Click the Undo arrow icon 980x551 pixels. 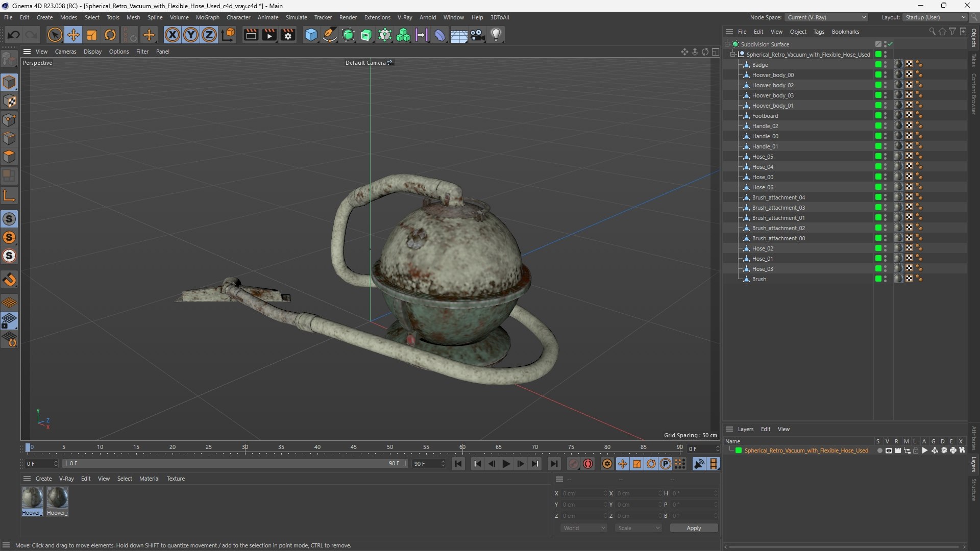(x=14, y=35)
